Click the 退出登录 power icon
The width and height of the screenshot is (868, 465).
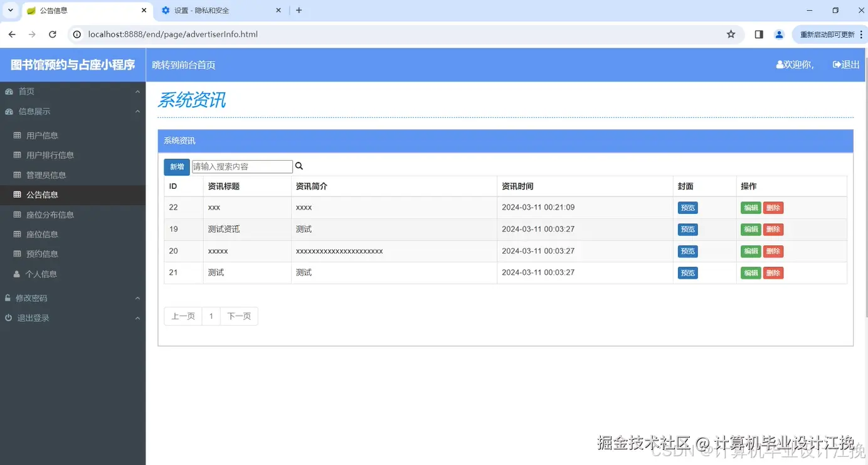point(9,318)
